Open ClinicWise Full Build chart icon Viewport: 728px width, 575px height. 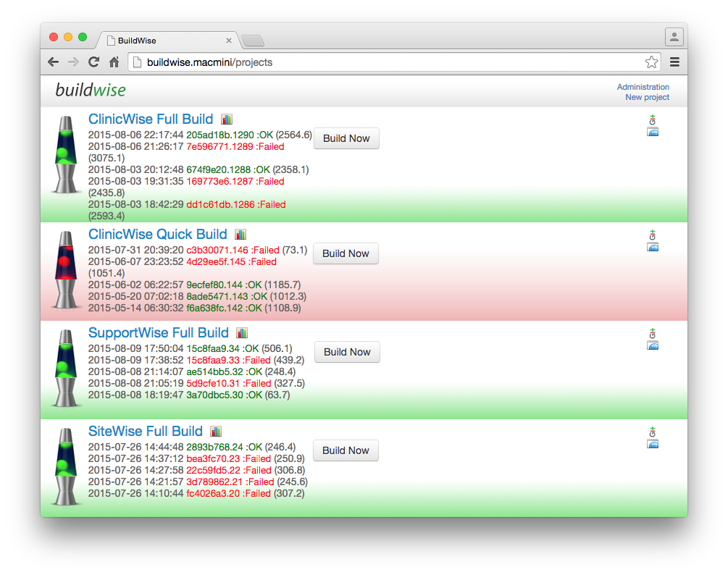[227, 119]
